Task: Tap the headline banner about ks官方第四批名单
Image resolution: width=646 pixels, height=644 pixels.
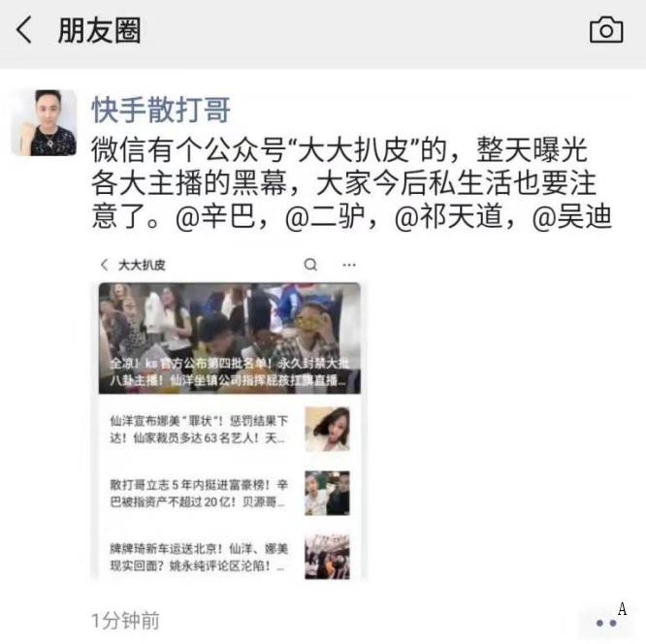Action: click(230, 338)
